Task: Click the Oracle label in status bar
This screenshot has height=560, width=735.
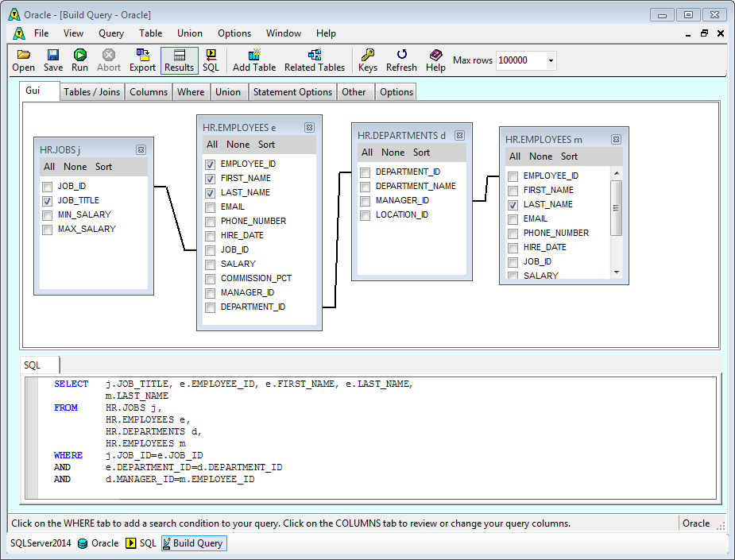Action: 696,523
